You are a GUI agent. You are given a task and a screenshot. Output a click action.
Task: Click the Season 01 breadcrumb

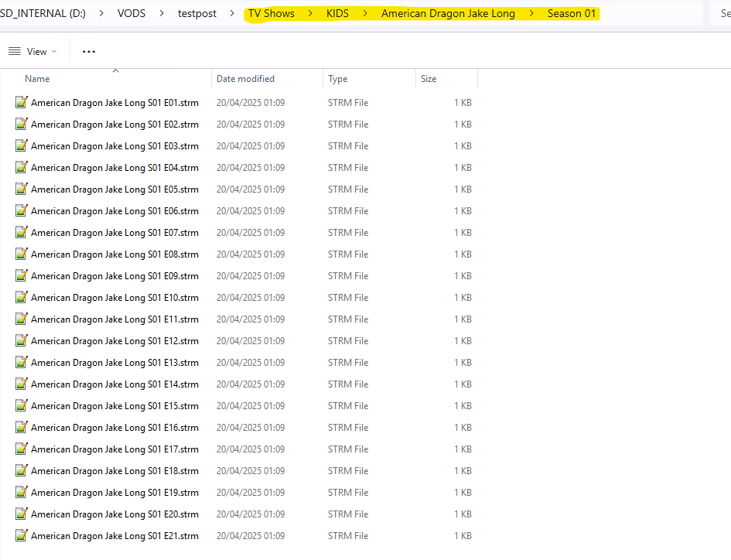572,13
